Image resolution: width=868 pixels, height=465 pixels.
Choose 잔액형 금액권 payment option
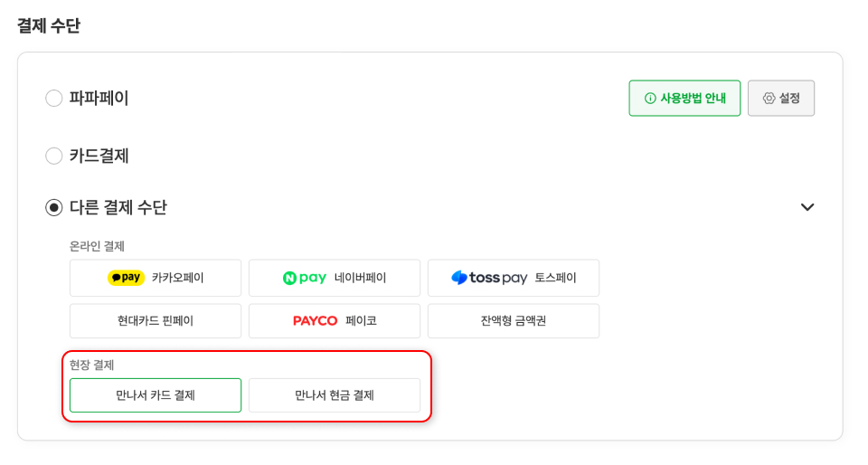click(514, 321)
